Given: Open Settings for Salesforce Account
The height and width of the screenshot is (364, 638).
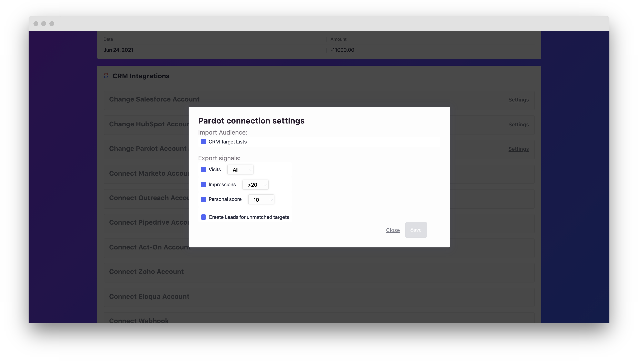Looking at the screenshot, I should (518, 100).
